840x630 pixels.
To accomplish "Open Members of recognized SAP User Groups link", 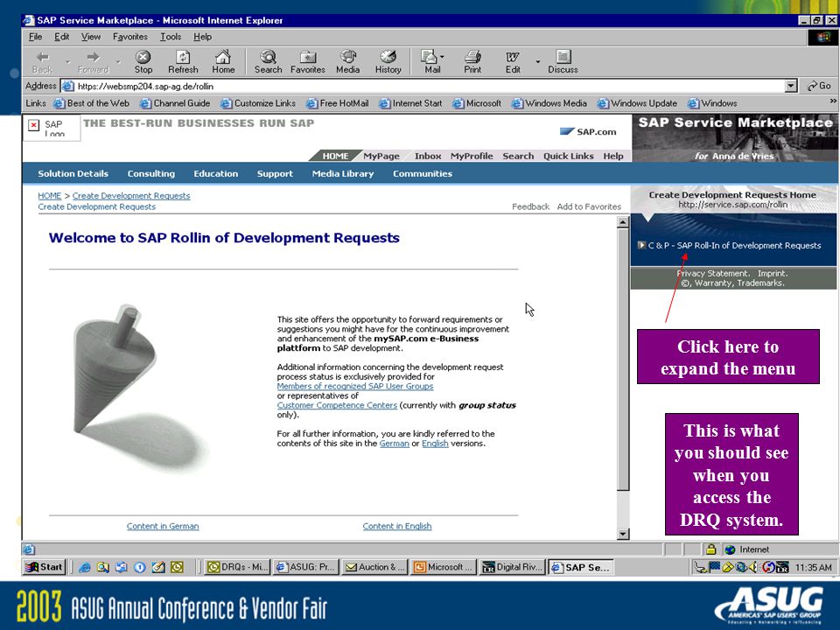I will pos(355,386).
